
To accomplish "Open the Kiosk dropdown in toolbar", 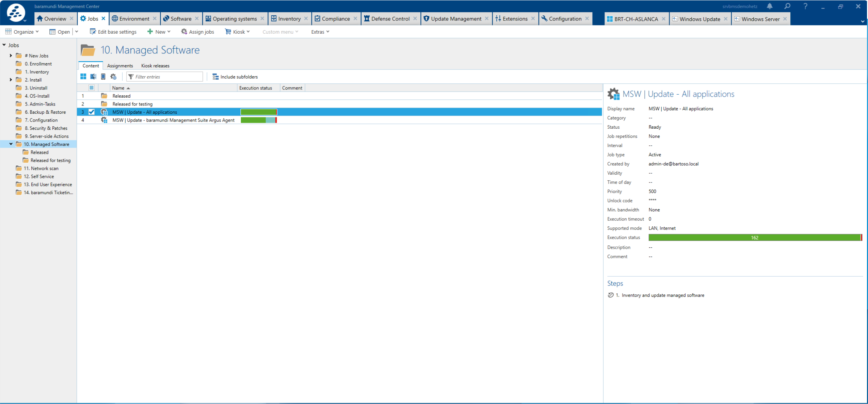I will click(x=238, y=32).
